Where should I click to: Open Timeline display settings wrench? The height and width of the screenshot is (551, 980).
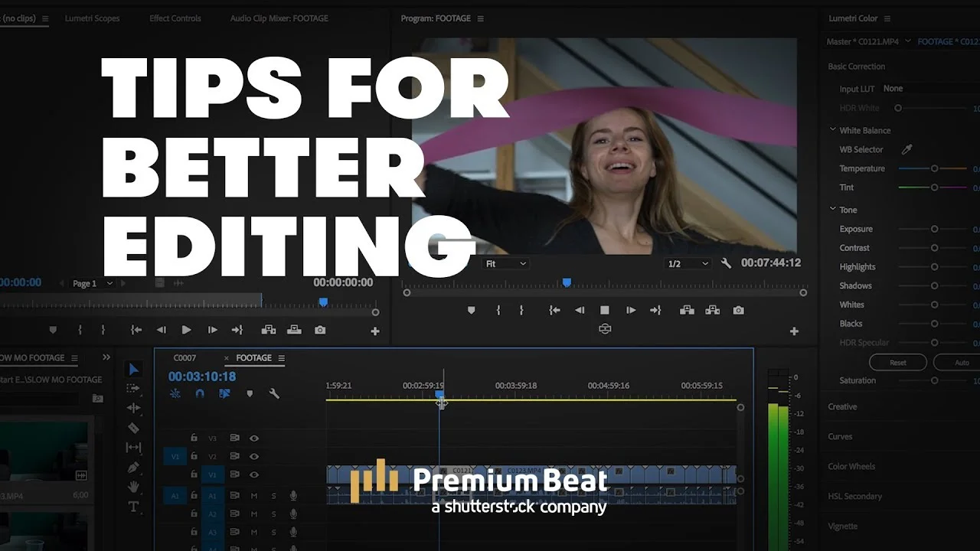273,393
